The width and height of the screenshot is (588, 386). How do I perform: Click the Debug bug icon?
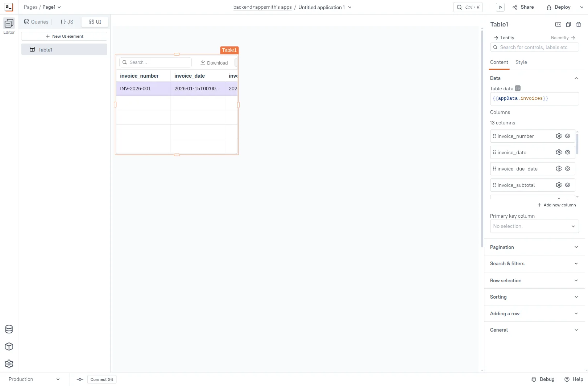534,379
